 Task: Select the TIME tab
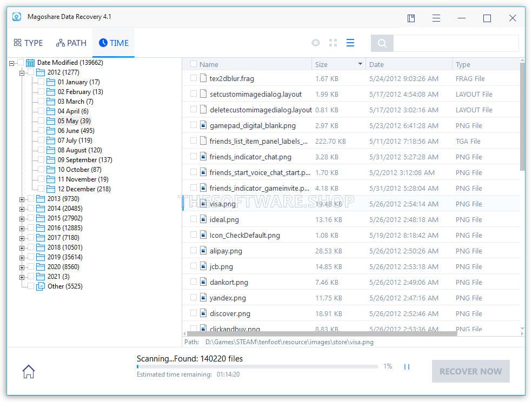coord(114,43)
